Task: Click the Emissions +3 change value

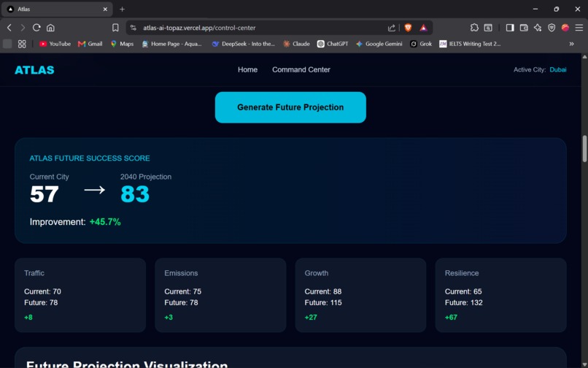Action: click(169, 318)
